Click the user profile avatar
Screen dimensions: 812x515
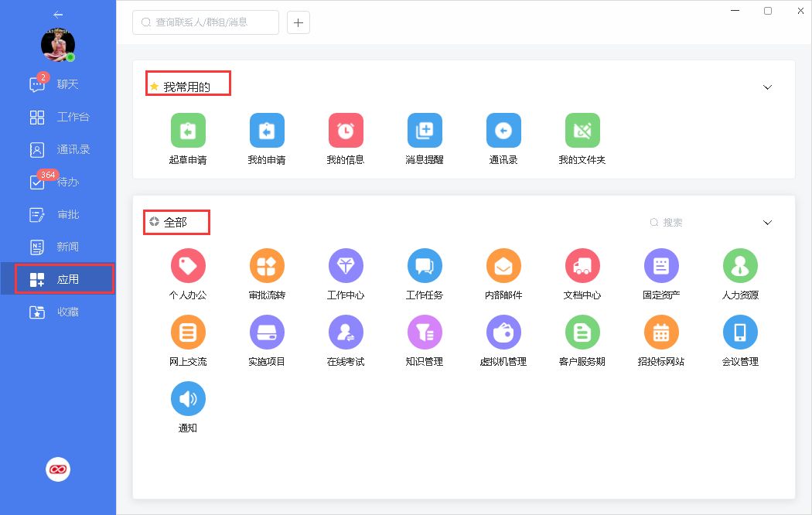tap(58, 46)
